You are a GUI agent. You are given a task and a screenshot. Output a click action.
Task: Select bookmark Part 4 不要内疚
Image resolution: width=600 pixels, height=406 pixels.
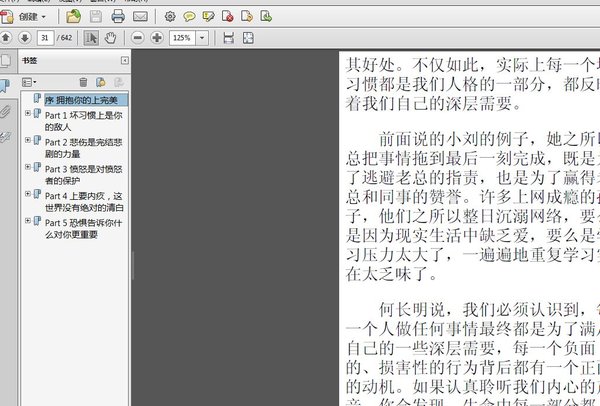84,202
